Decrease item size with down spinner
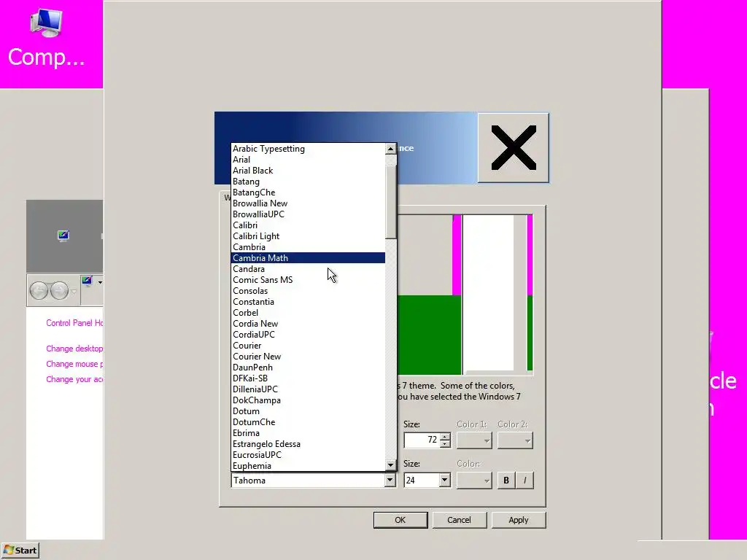The height and width of the screenshot is (560, 747). click(445, 444)
